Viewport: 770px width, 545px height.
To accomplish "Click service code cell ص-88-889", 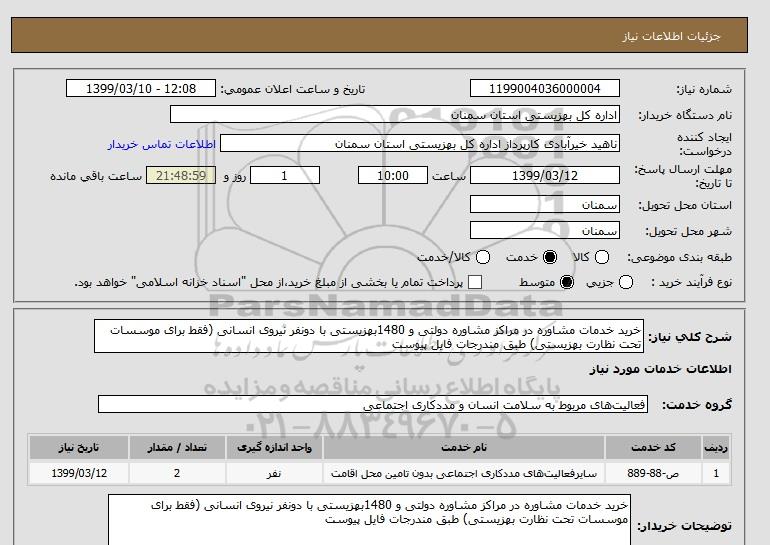I will tap(653, 473).
